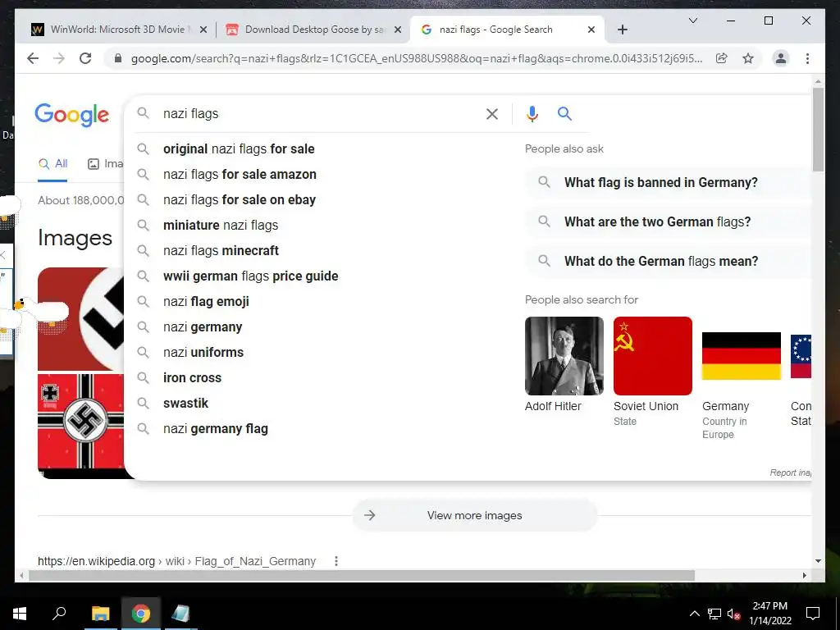
Task: Open File Explorer from the taskbar
Action: (x=100, y=614)
